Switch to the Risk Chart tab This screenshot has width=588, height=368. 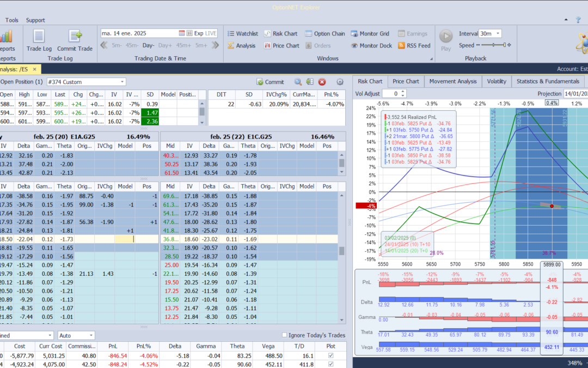click(370, 81)
